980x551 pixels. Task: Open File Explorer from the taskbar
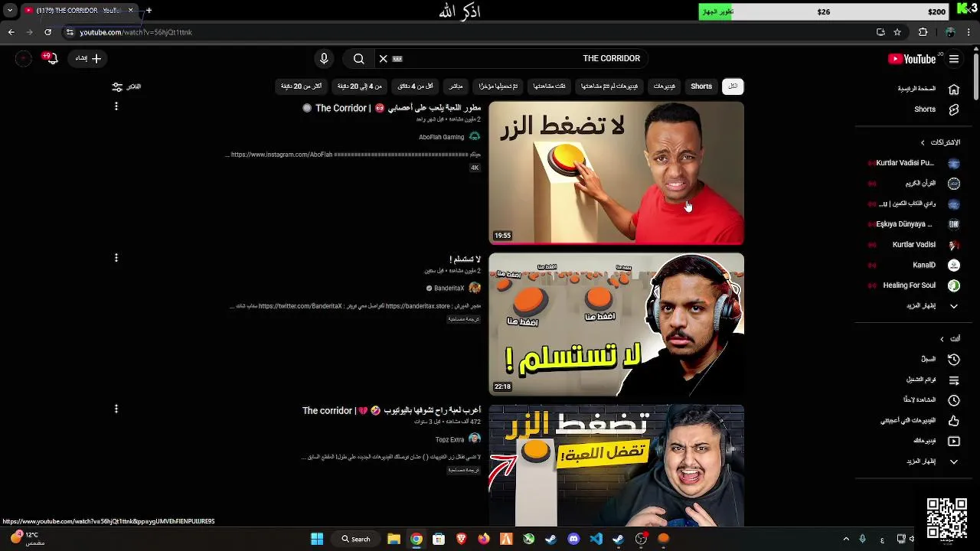[394, 539]
